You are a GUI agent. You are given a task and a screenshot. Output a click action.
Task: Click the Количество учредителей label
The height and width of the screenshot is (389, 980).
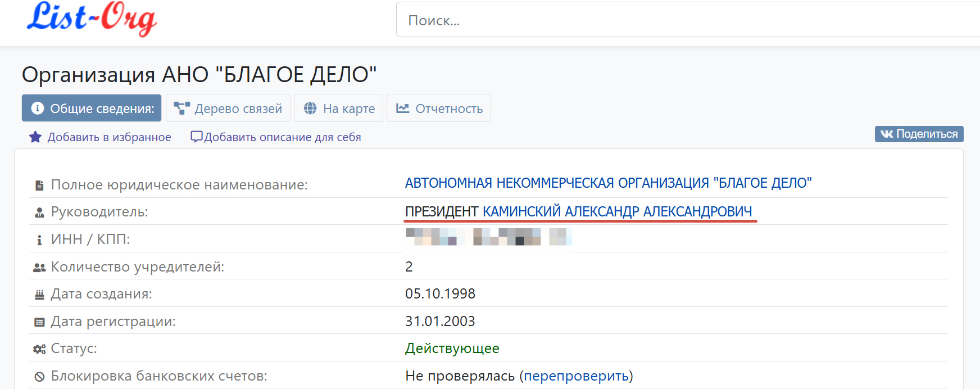[x=138, y=266]
